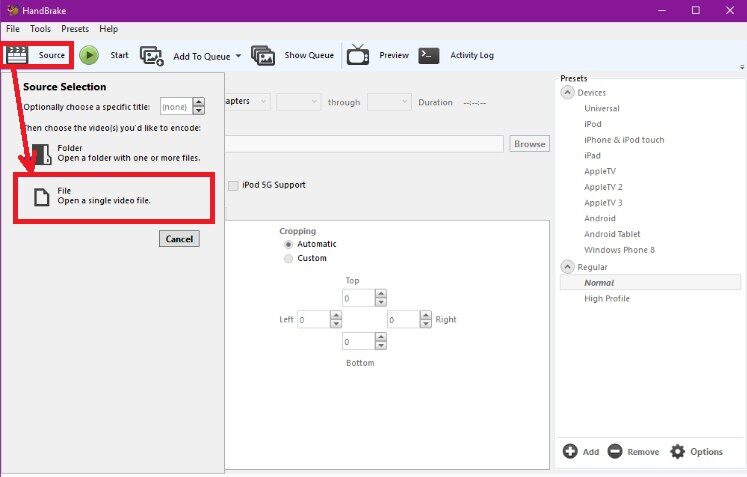
Task: Click the destination path input field
Action: point(364,144)
